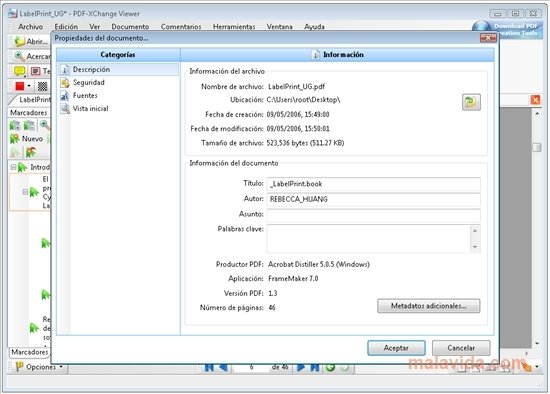Select the Descripción category
This screenshot has height=394, width=550.
pos(119,69)
